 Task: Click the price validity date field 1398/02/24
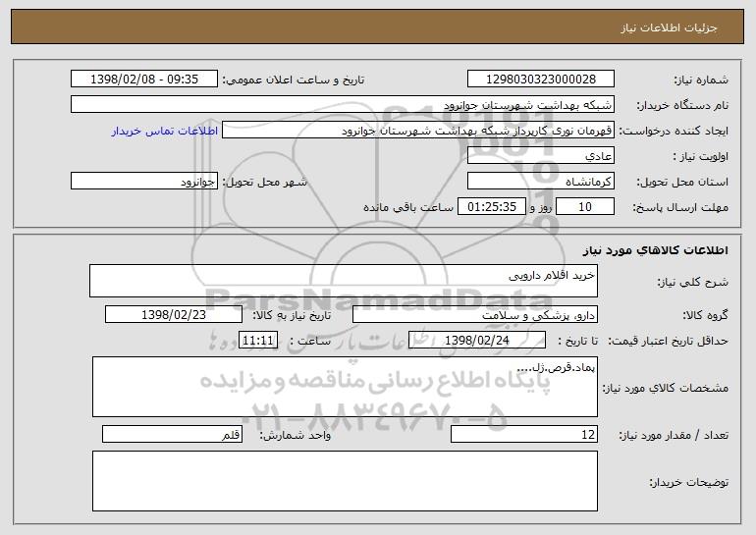coord(477,341)
